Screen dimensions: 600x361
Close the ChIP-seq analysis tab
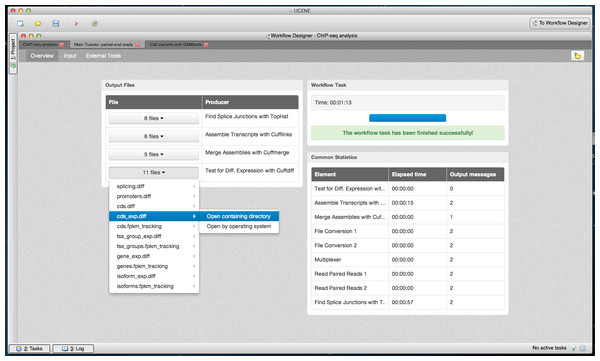pyautogui.click(x=62, y=45)
